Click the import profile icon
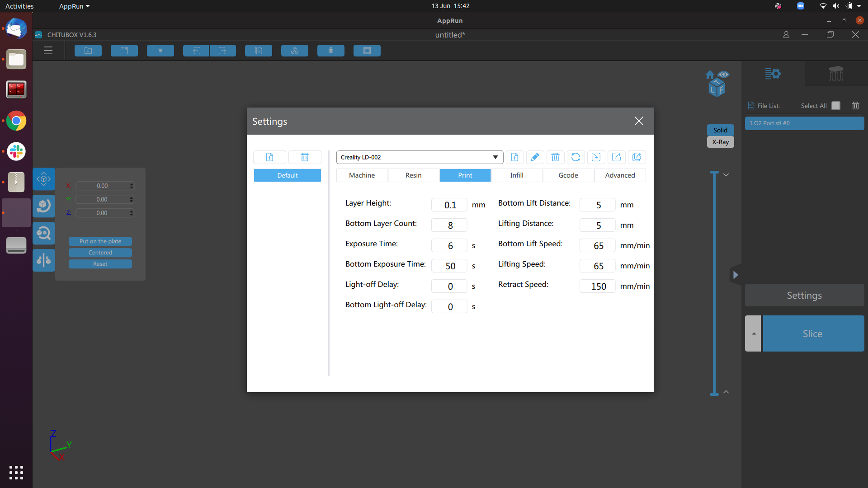The height and width of the screenshot is (488, 868). [596, 157]
